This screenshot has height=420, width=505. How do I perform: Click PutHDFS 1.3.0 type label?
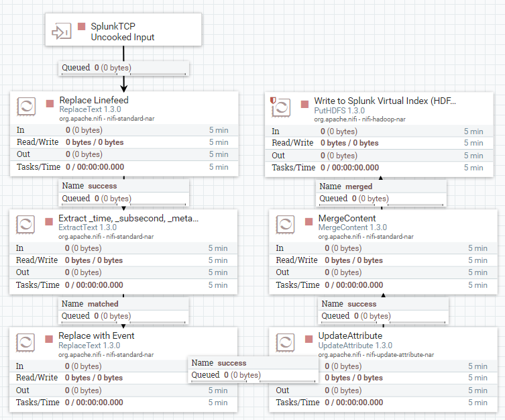tap(339, 111)
